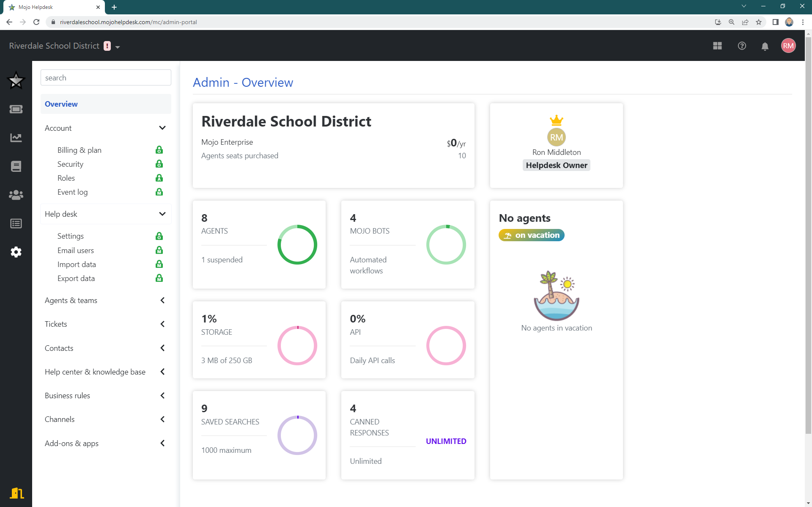Click the contacts people icon in the sidebar

click(x=16, y=195)
